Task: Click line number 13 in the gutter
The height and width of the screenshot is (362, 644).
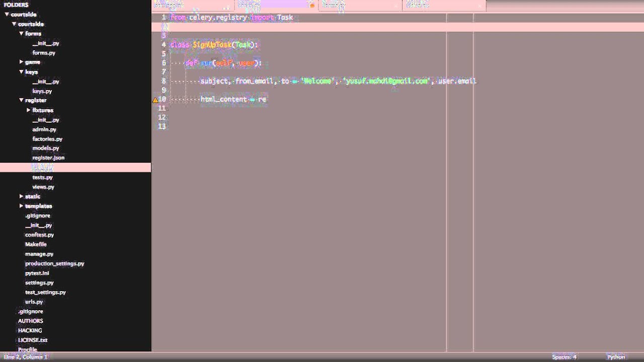Action: 162,127
